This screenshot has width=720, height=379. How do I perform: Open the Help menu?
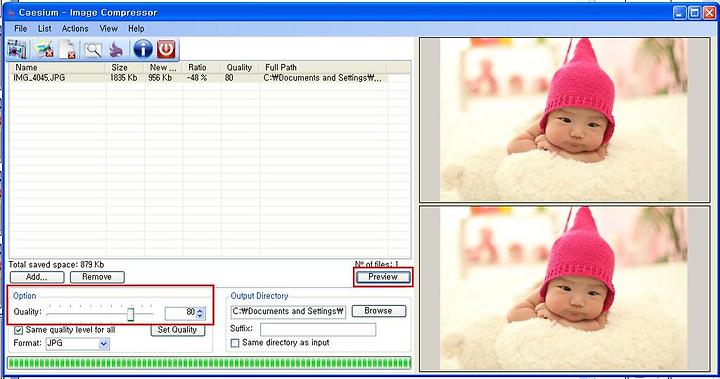[136, 28]
